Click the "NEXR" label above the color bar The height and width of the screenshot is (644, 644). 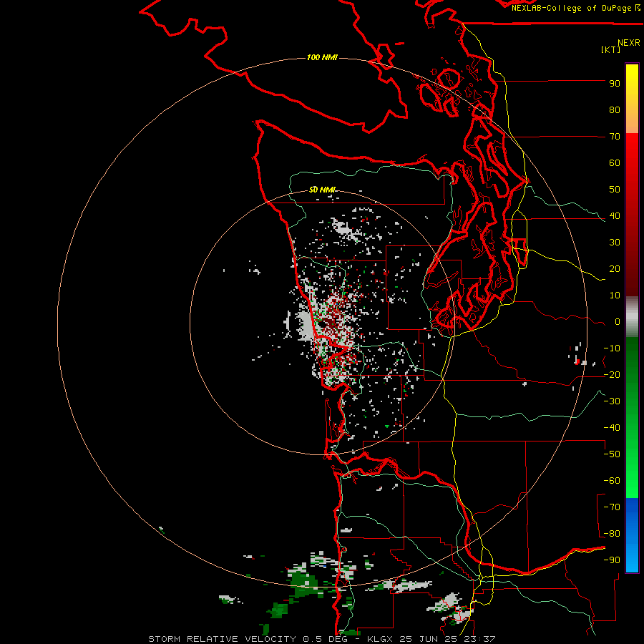629,43
